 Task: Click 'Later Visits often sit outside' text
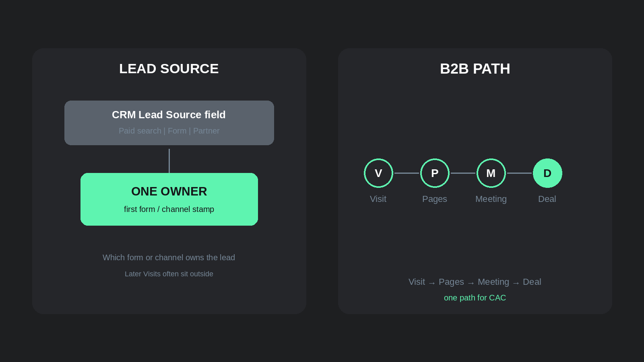(169, 274)
